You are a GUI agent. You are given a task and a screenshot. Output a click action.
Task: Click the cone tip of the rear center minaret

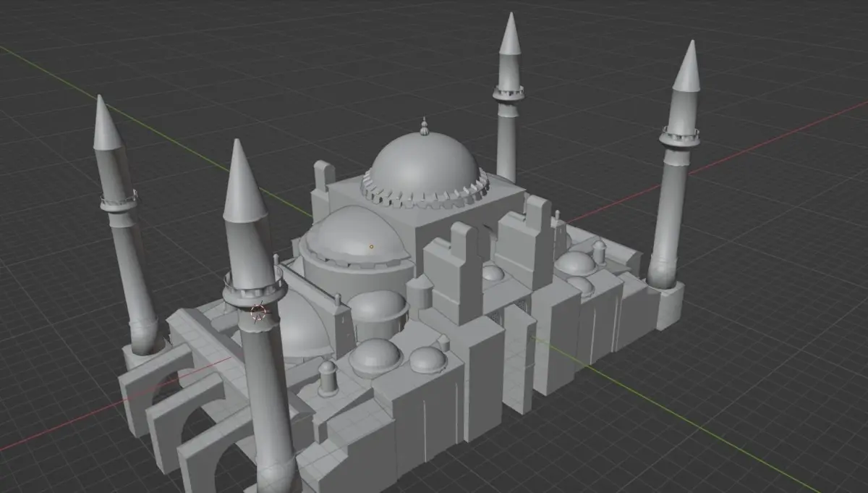tap(510, 34)
